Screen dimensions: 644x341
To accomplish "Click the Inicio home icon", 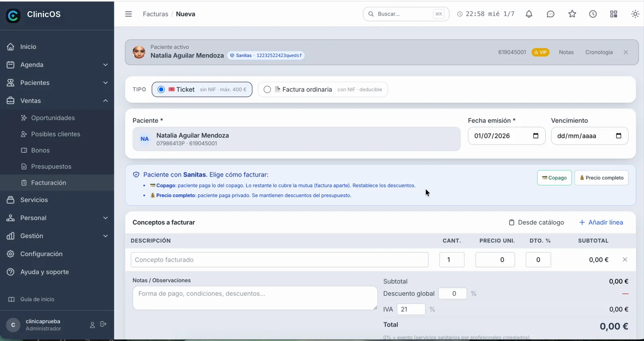I will (10, 47).
